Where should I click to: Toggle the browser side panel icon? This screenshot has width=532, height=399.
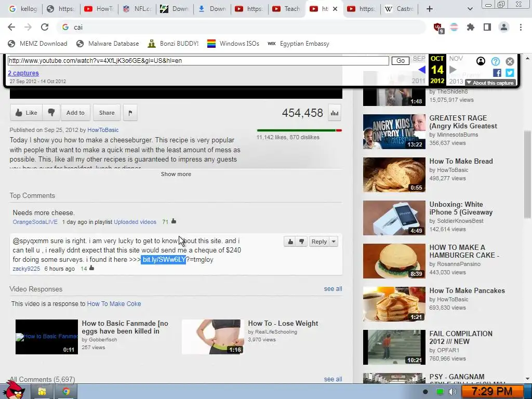tap(487, 27)
